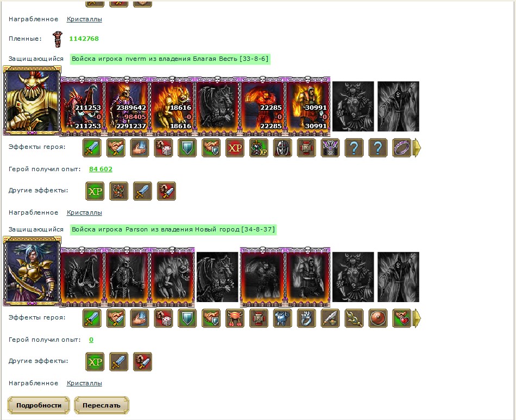Select the dice and fist icon in Parson's effects
516x420 pixels.
click(x=163, y=318)
